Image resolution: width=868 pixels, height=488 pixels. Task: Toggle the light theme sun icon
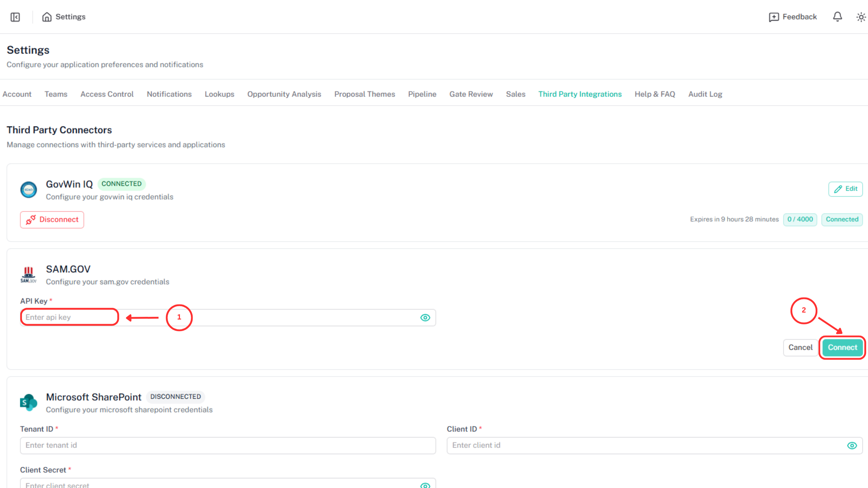coord(861,17)
